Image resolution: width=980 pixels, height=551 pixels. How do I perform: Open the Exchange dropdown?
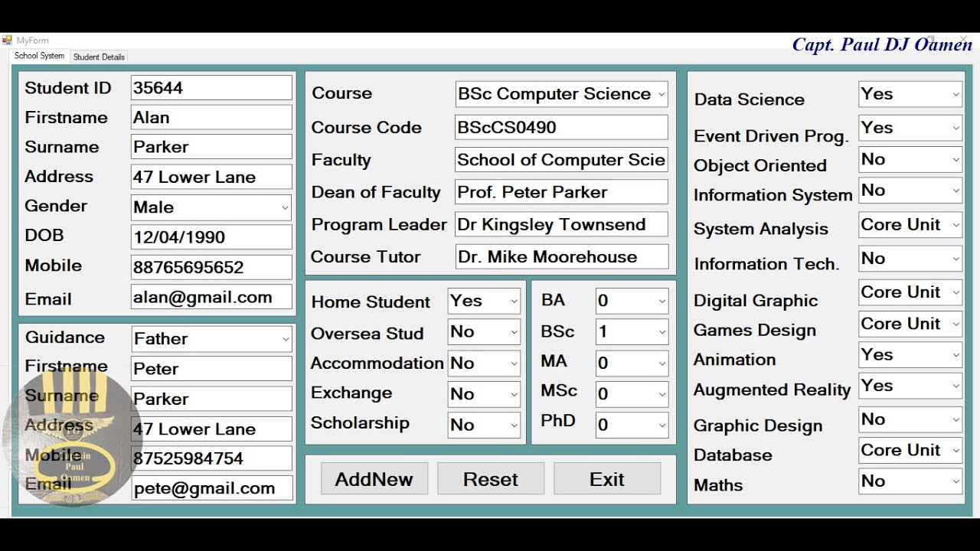click(484, 394)
